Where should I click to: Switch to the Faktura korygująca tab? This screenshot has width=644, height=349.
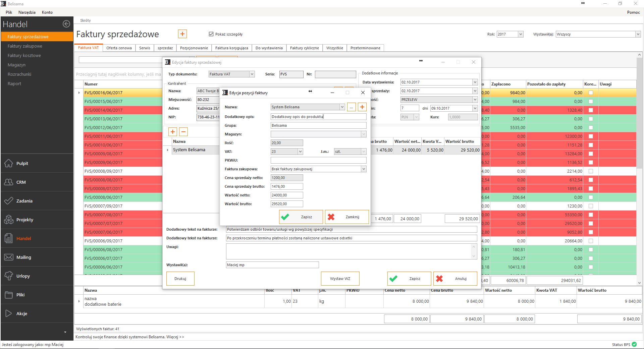click(x=231, y=48)
